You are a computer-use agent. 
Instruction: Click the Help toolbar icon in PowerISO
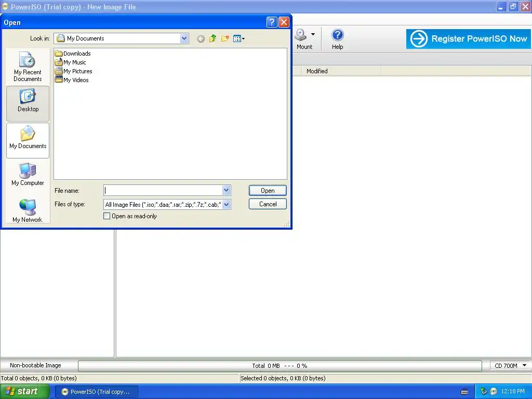point(337,39)
